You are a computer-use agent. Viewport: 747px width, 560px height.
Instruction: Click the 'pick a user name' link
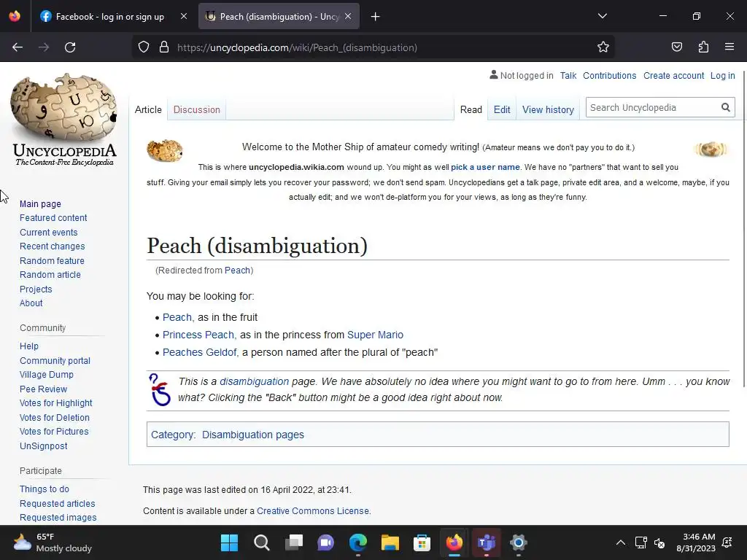485,167
